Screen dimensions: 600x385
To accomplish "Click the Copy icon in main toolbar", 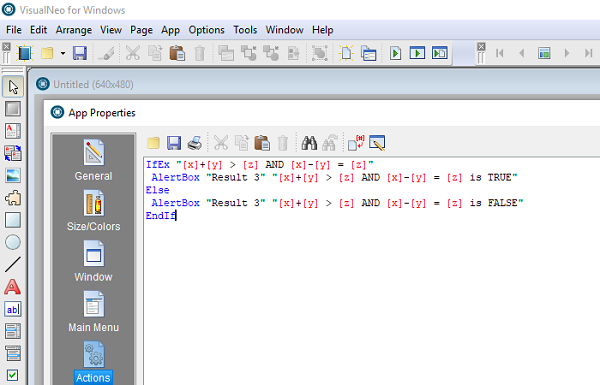I will [x=155, y=53].
